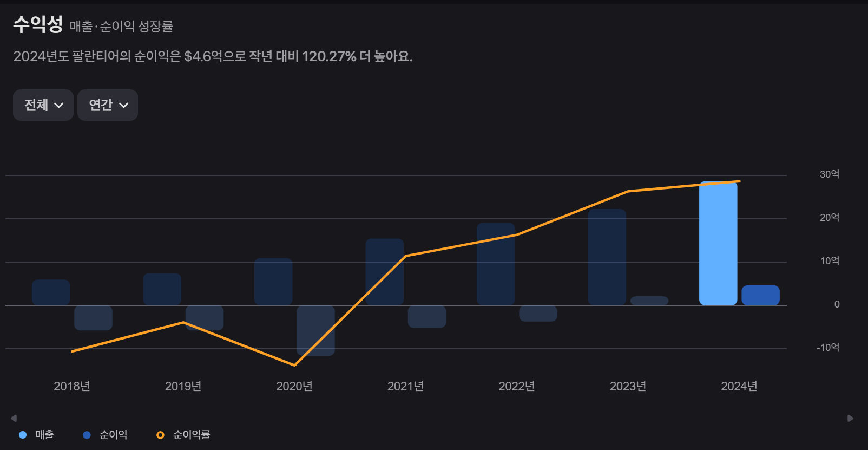Click the 수익성 section heading
Viewport: 868px width, 450px height.
tap(38, 24)
